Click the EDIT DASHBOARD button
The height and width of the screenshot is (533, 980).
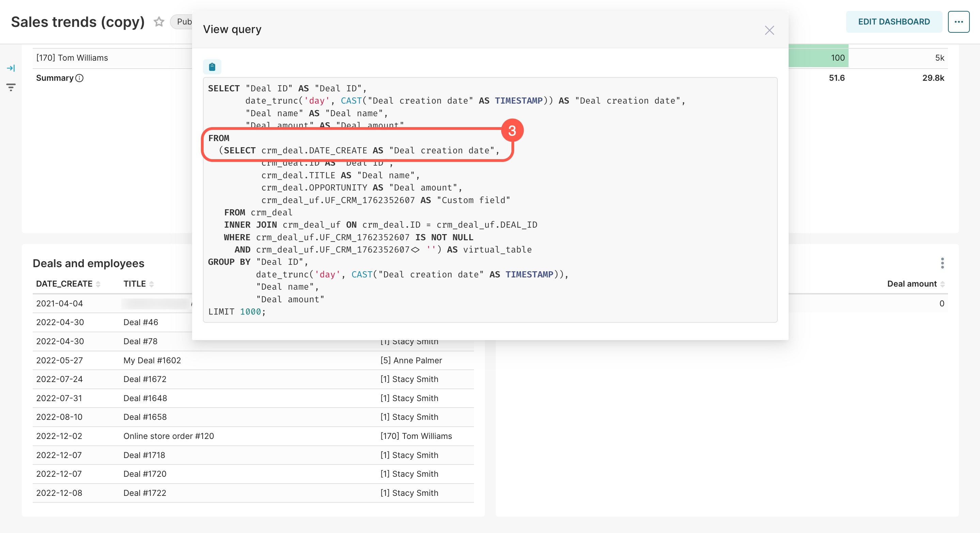(894, 22)
